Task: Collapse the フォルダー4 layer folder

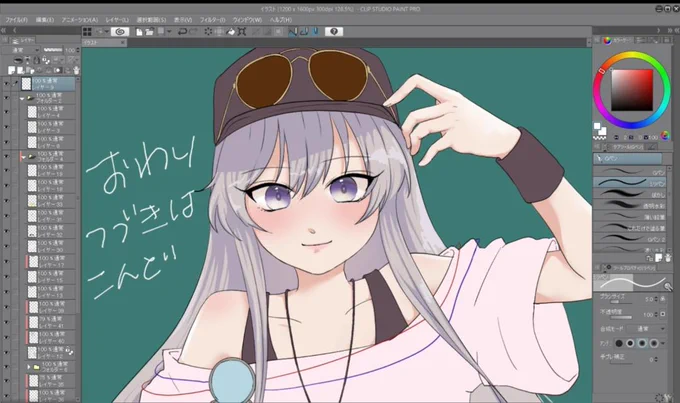Action: coord(23,157)
